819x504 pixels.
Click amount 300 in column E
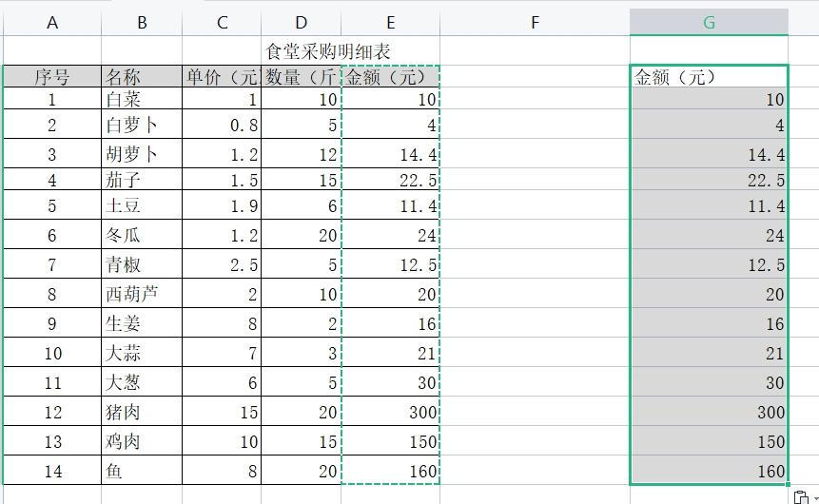click(x=391, y=411)
